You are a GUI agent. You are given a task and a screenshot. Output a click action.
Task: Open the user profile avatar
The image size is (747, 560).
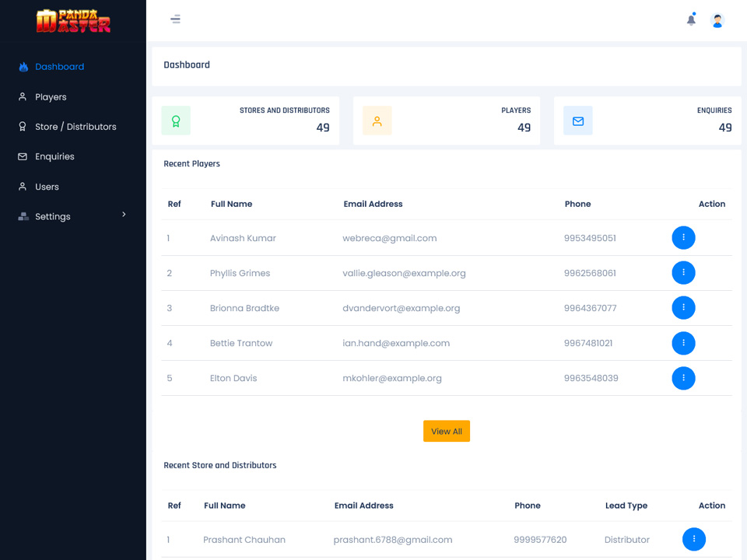point(717,21)
